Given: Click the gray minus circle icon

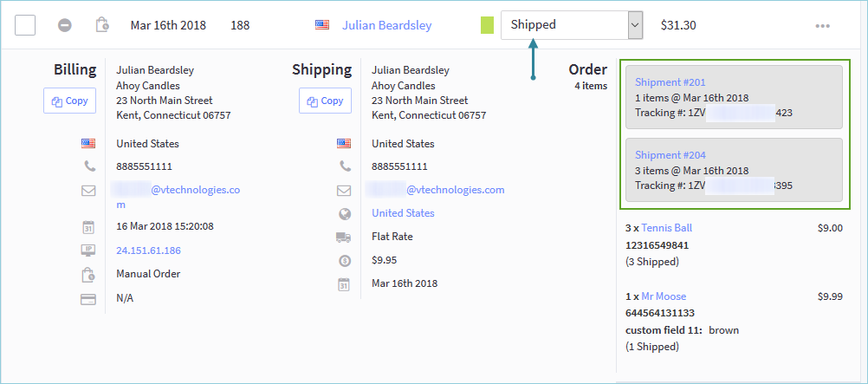Looking at the screenshot, I should (65, 25).
